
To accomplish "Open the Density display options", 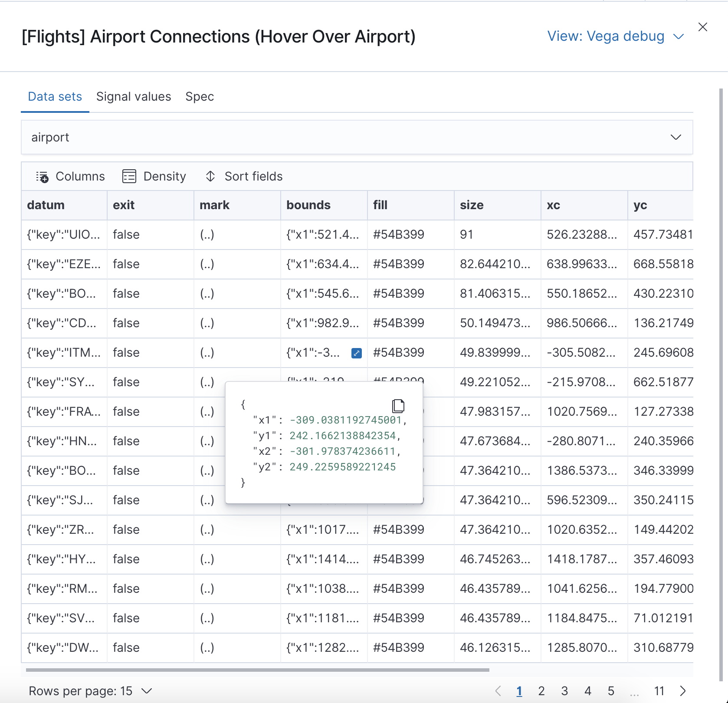I will click(x=154, y=177).
